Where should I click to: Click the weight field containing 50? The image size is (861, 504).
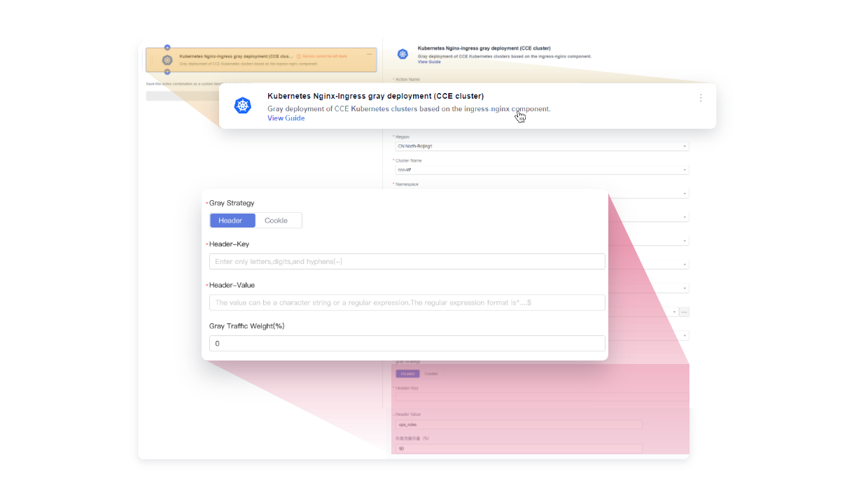pos(519,449)
